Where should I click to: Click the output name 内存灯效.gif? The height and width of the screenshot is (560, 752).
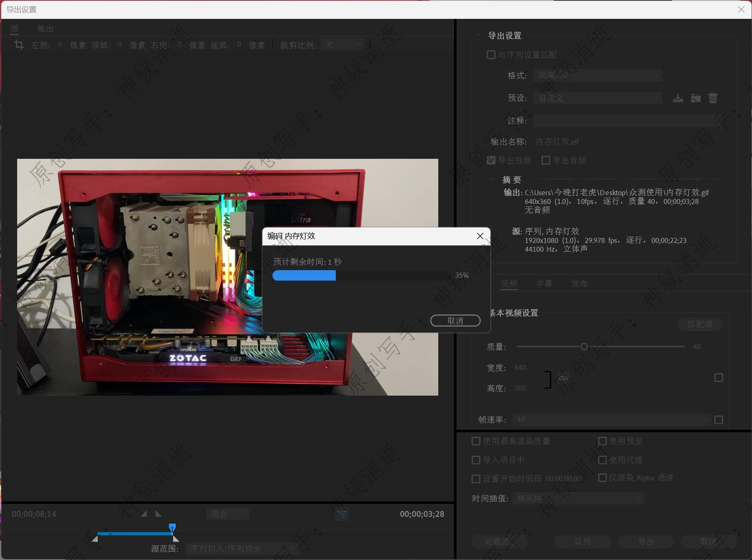click(x=557, y=142)
